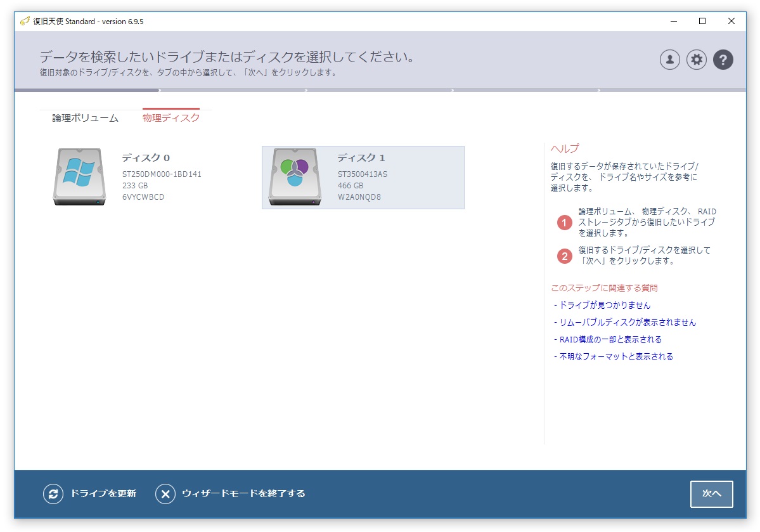Click the refresh icon beside ドライブを更新
Screen dimensions: 760x532
coord(53,494)
